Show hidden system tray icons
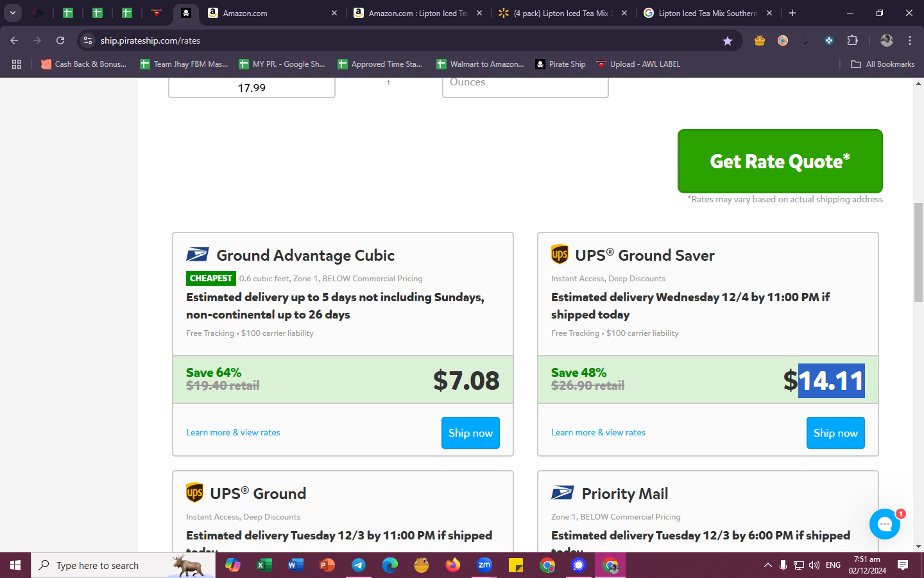The height and width of the screenshot is (578, 924). [767, 565]
